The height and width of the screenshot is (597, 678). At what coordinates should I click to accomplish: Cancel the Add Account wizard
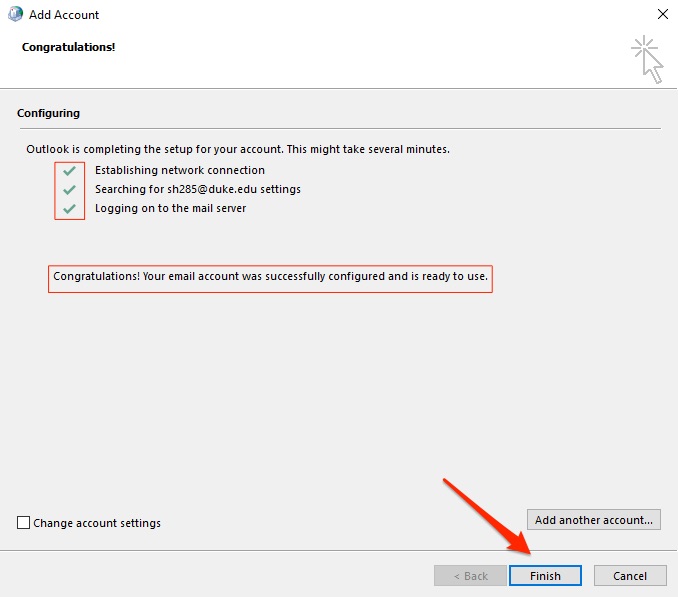click(630, 576)
